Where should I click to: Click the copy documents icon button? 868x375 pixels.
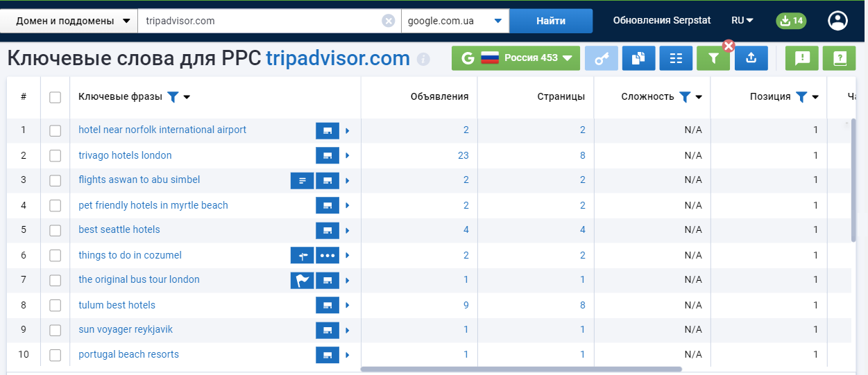pyautogui.click(x=638, y=58)
